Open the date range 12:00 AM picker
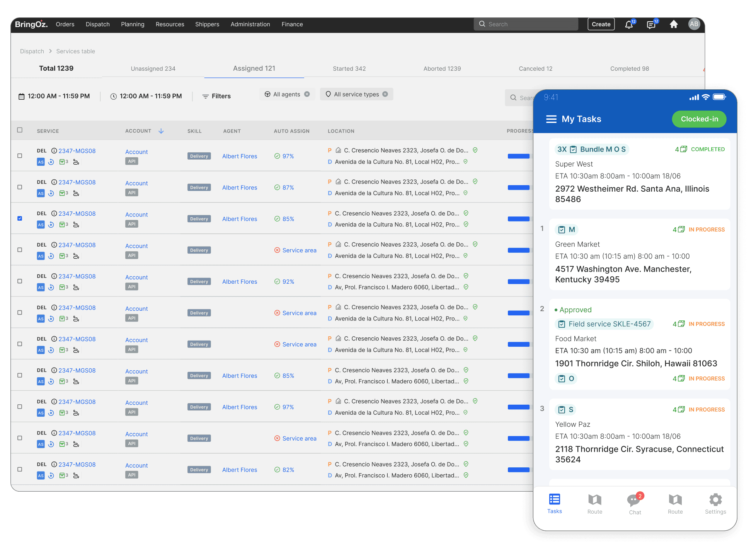 tap(54, 96)
